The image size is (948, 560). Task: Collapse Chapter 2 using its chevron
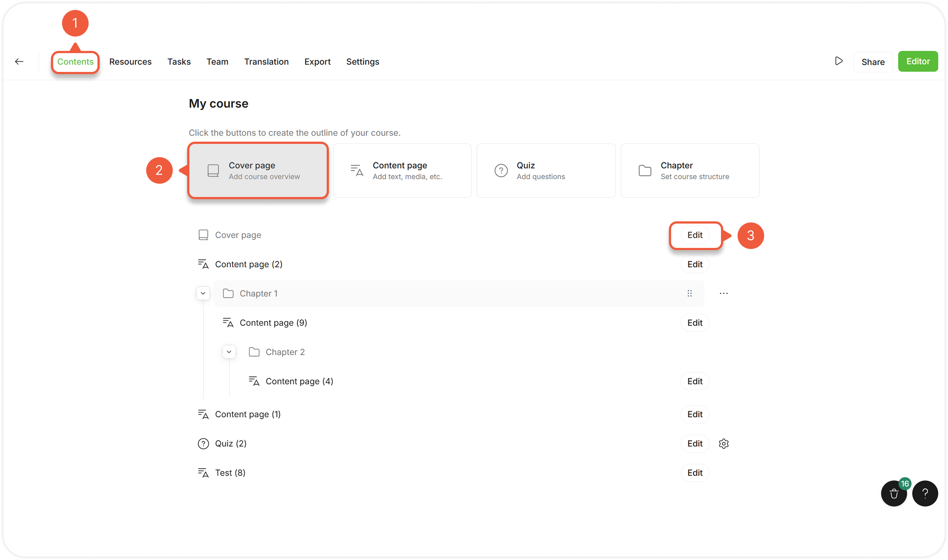(x=229, y=352)
